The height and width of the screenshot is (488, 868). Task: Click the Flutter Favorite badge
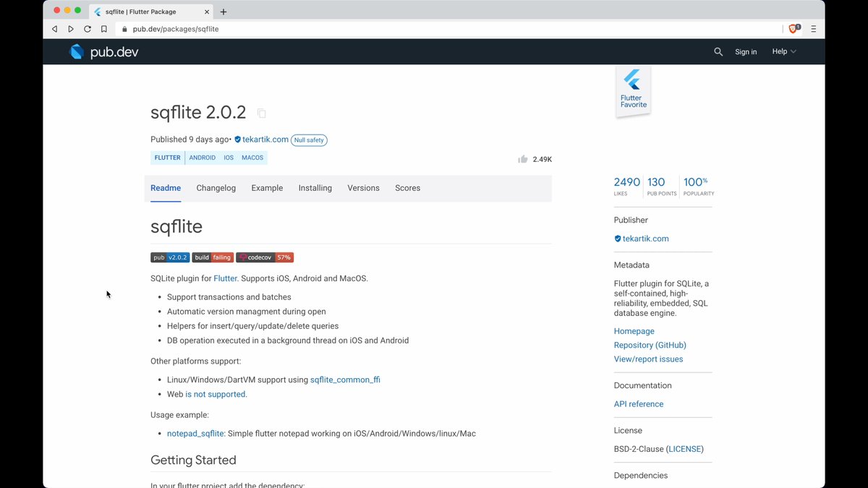pyautogui.click(x=633, y=92)
